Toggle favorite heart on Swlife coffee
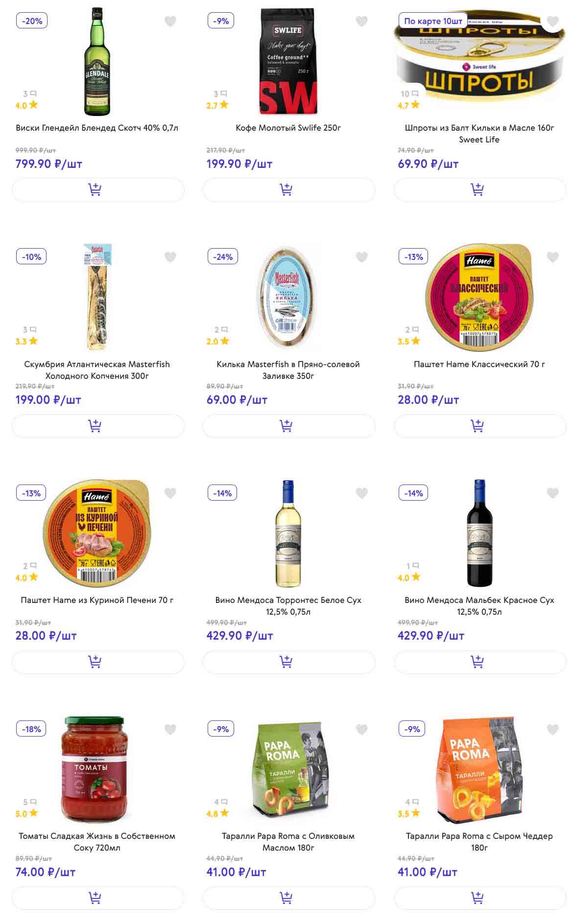Screen dimensions: 573x924 [361, 21]
